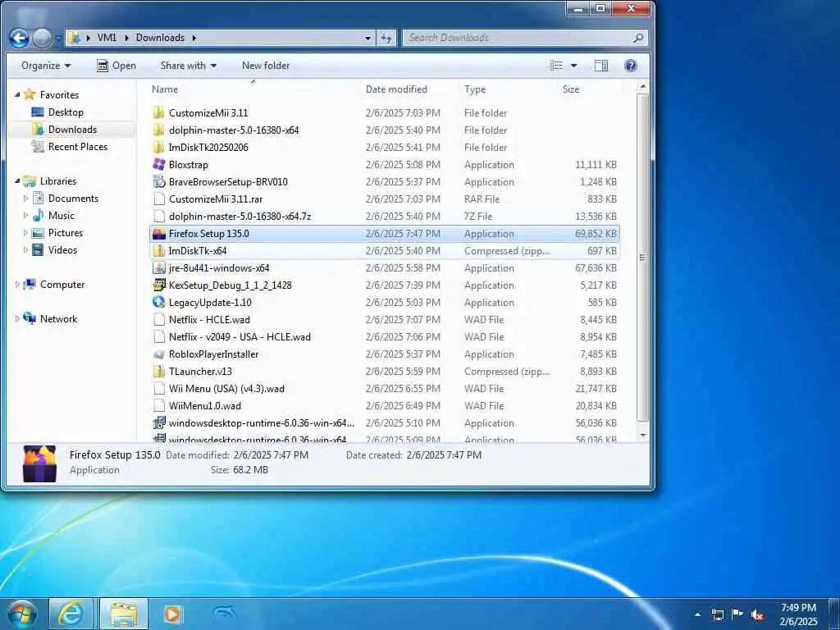This screenshot has height=630, width=840.
Task: Sort by the Size column header
Action: click(x=589, y=89)
